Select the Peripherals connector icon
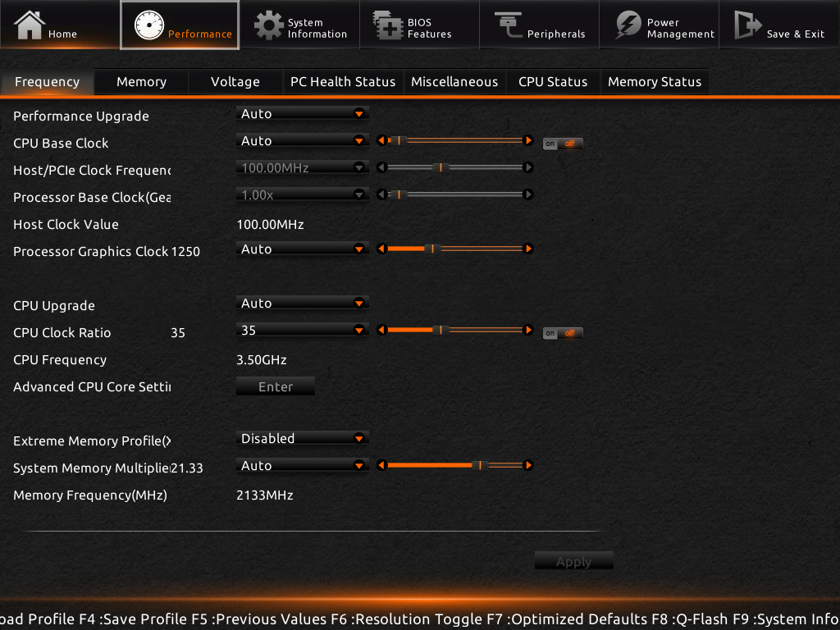The height and width of the screenshot is (630, 840). point(508,25)
